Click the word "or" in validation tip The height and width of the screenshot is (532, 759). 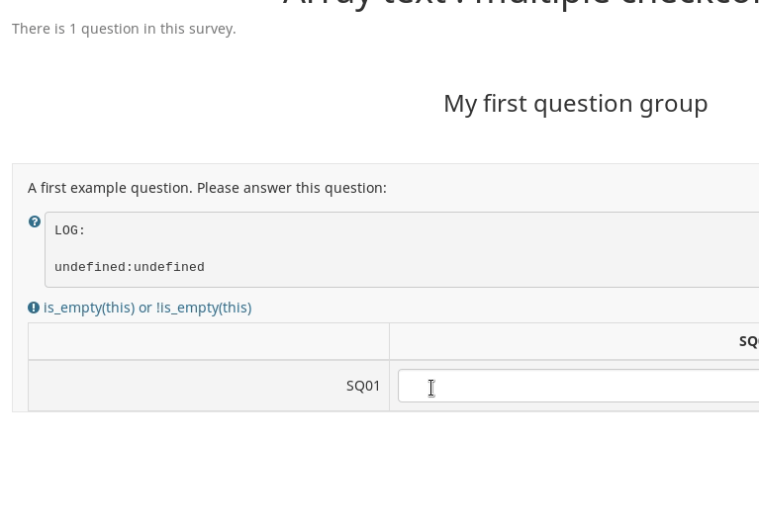(145, 308)
